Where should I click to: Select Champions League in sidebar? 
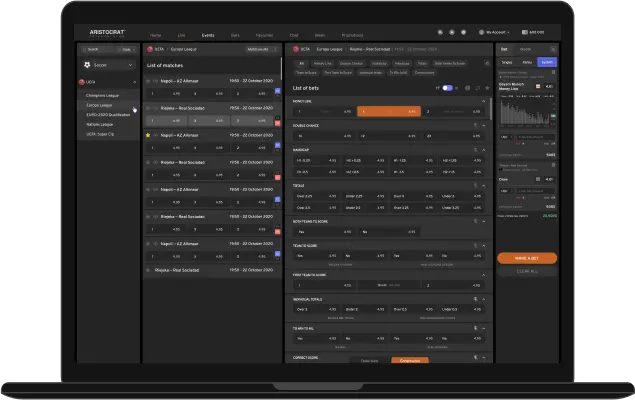[x=102, y=96]
